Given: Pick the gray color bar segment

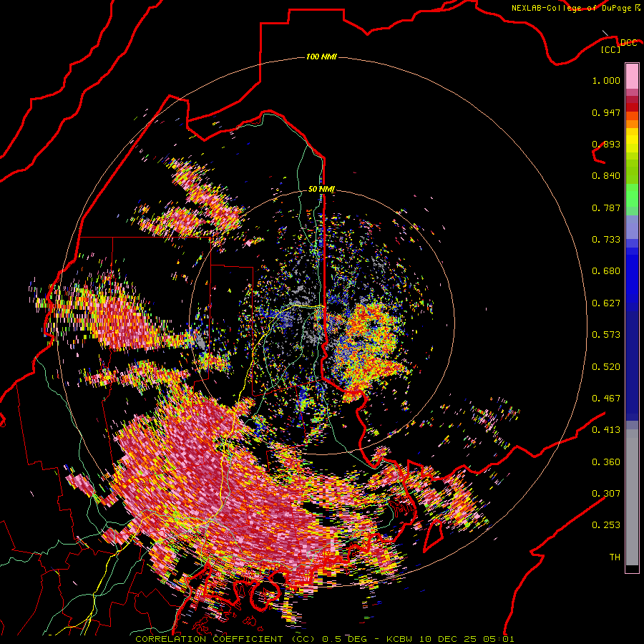Looking at the screenshot, I should click(632, 497).
